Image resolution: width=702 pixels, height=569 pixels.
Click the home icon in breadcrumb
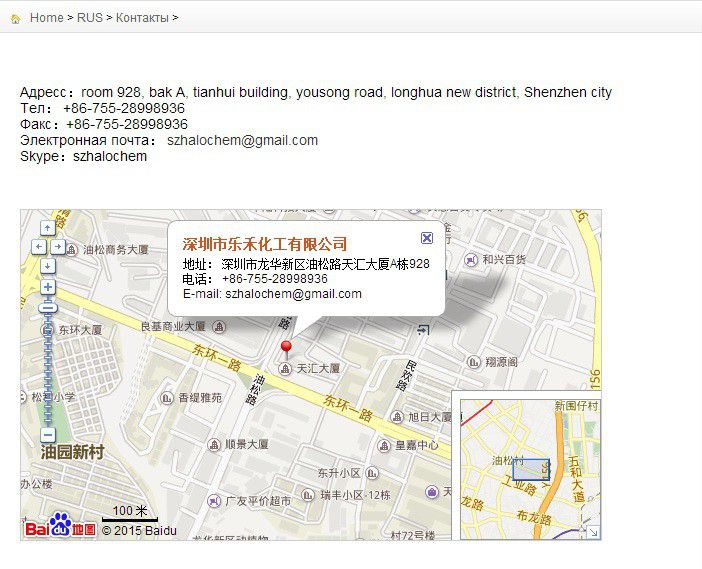tap(16, 19)
